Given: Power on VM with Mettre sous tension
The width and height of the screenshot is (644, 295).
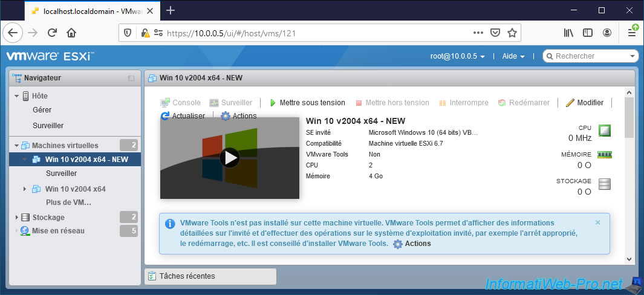Looking at the screenshot, I should point(307,103).
